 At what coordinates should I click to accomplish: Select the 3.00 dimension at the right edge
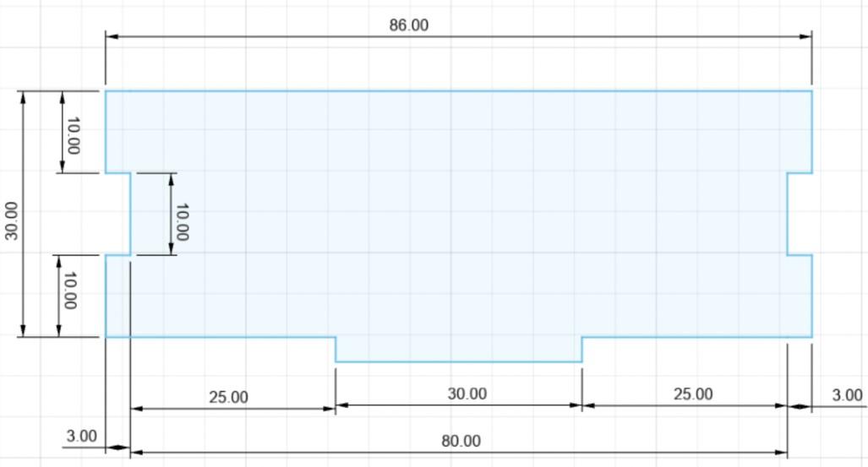coord(847,395)
